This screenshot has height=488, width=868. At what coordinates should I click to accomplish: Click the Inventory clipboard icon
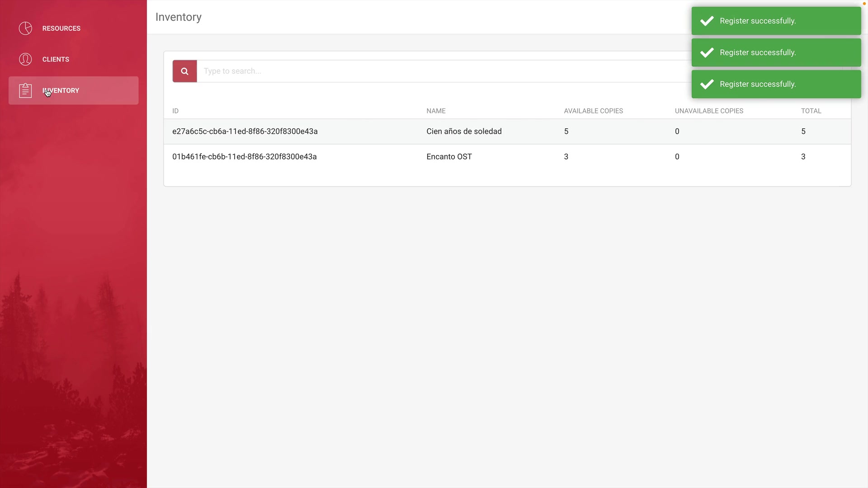25,90
